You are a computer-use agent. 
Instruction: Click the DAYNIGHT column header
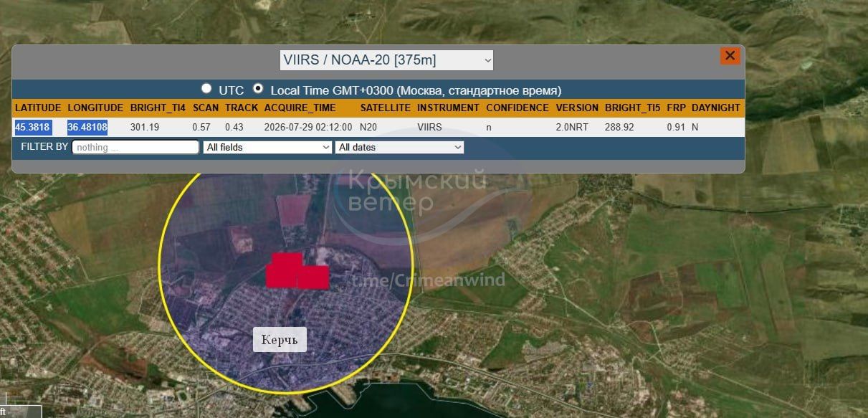(716, 108)
